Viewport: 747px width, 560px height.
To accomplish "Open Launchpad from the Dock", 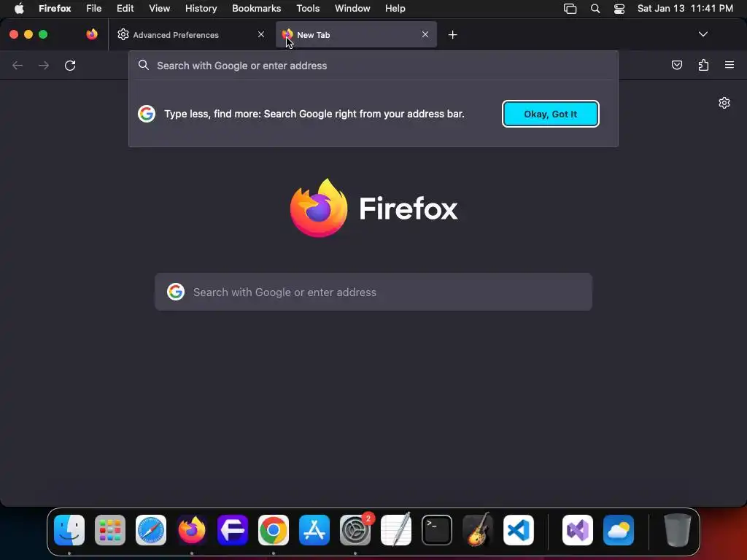I will coord(110,530).
